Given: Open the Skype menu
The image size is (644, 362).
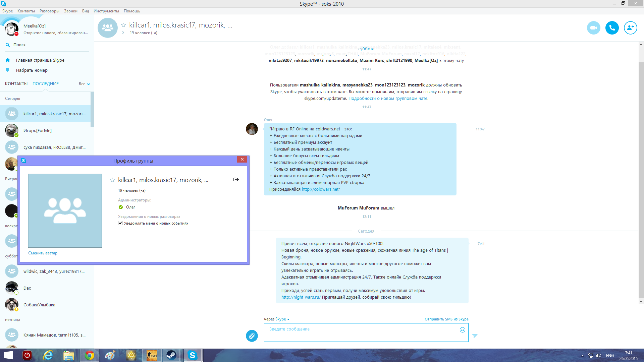Looking at the screenshot, I should pos(7,11).
